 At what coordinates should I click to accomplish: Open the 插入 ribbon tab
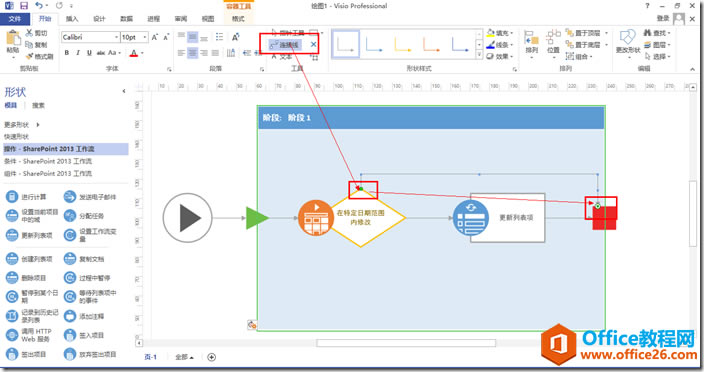[x=72, y=19]
